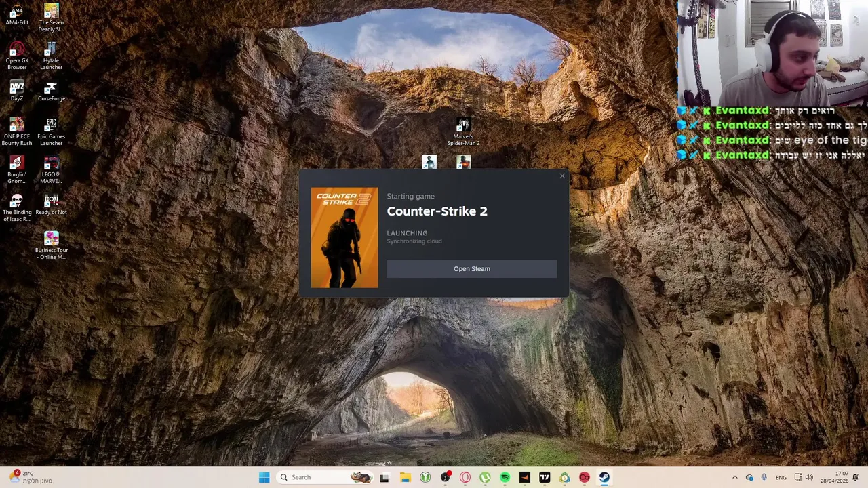The width and height of the screenshot is (868, 488).
Task: Select the ONE PIECE Bounty Rush icon
Action: 17,131
